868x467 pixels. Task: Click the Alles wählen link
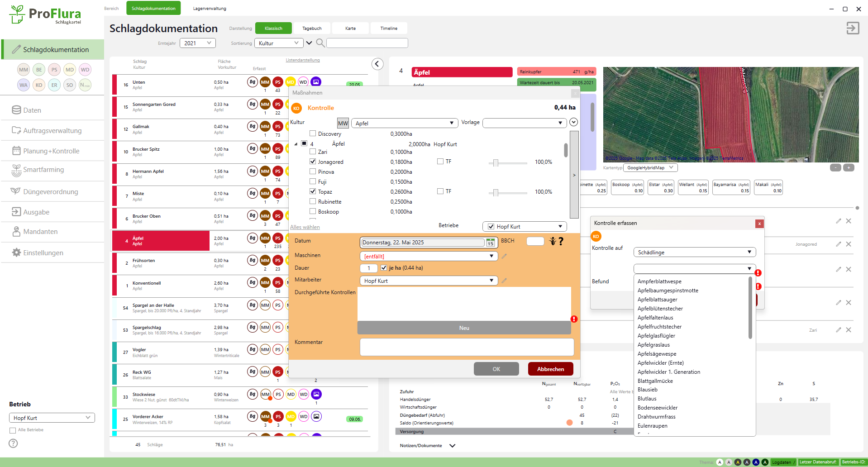tap(305, 227)
